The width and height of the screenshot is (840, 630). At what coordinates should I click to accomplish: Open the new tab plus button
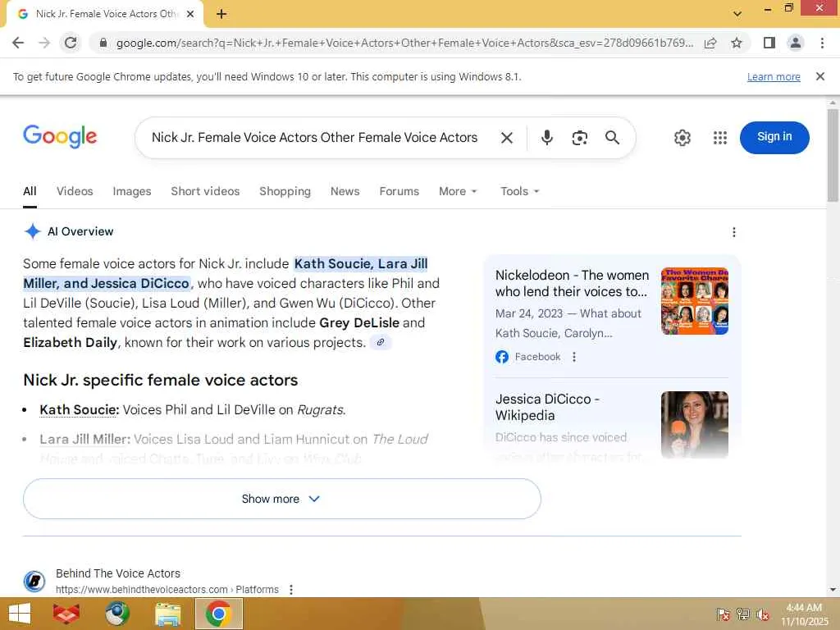click(221, 14)
